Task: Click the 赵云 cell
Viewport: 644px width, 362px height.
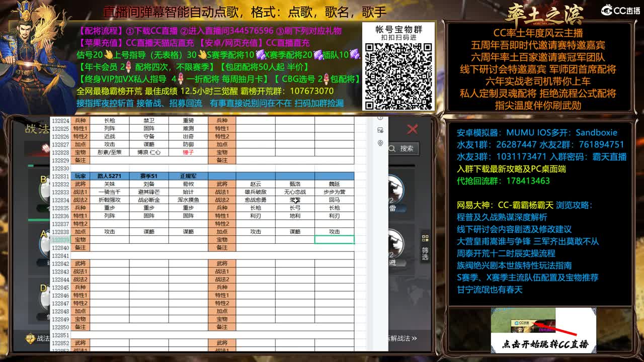Action: click(x=256, y=184)
